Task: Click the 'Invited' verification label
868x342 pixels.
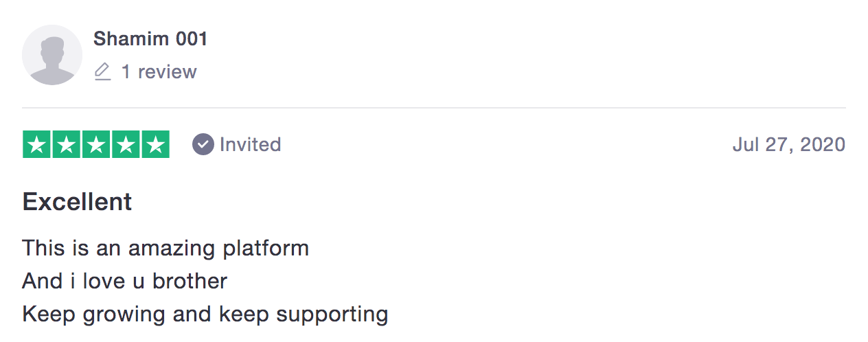Action: point(251,144)
